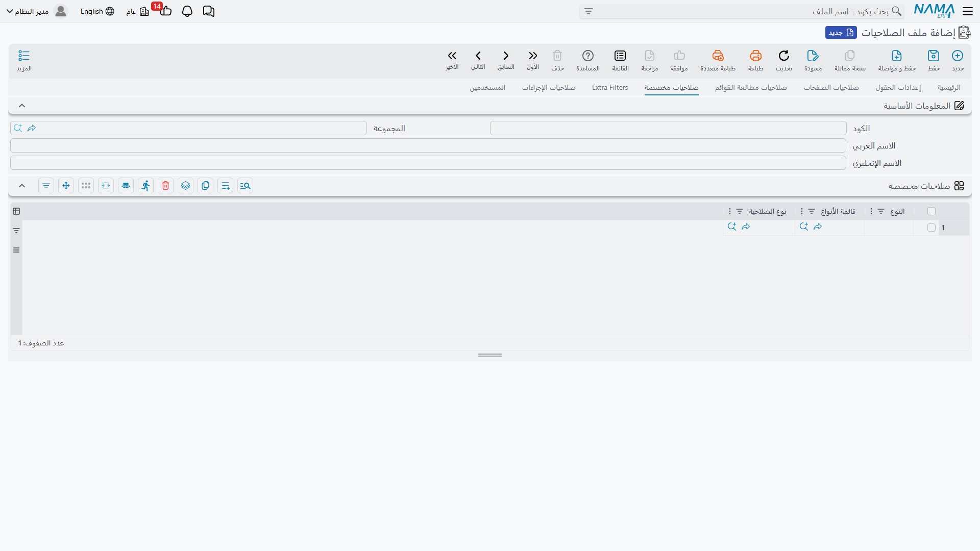Viewport: 980px width, 551px height.
Task: Click the الاسم الإنجليزي input field
Action: click(428, 163)
